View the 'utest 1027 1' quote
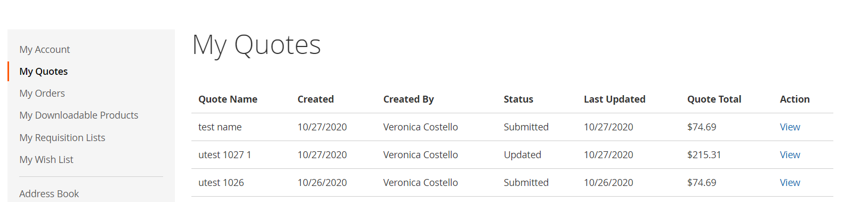Image resolution: width=868 pixels, height=202 pixels. (790, 154)
